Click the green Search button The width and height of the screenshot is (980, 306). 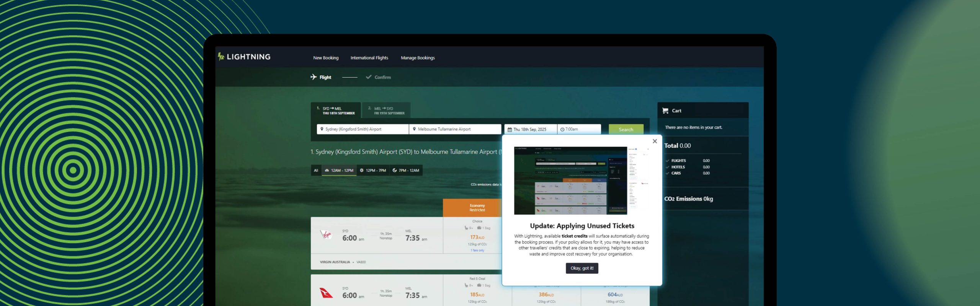tap(626, 129)
